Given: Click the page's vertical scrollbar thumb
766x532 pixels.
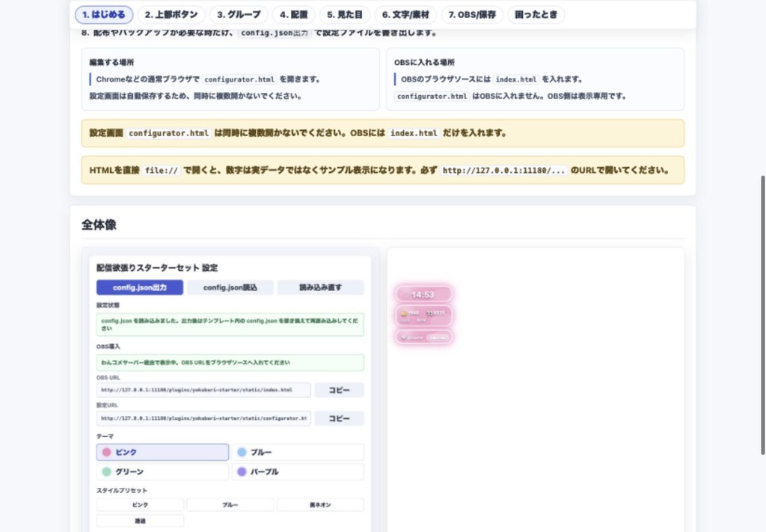Looking at the screenshot, I should pos(762,315).
